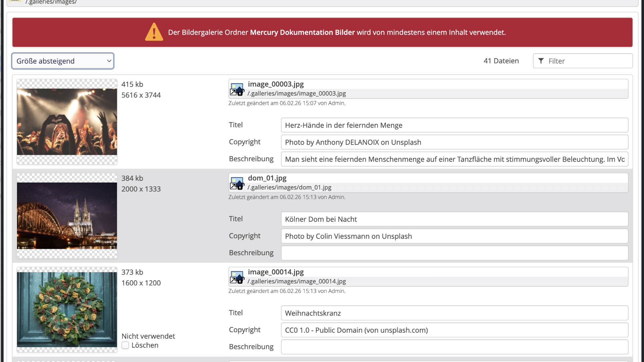644x362 pixels.
Task: Open Christmas wreath thumbnail
Action: (67, 310)
